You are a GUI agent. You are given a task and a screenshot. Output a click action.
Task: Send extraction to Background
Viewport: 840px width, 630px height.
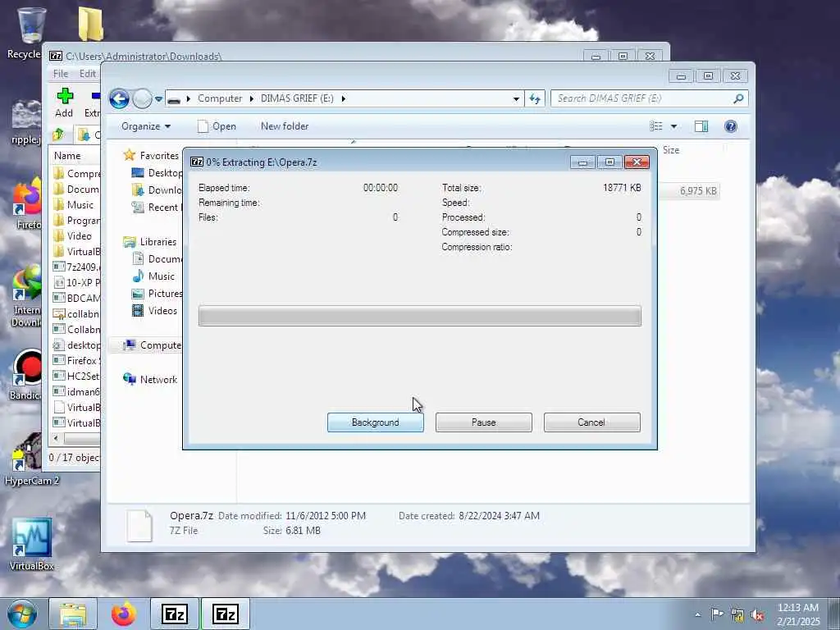pyautogui.click(x=375, y=422)
